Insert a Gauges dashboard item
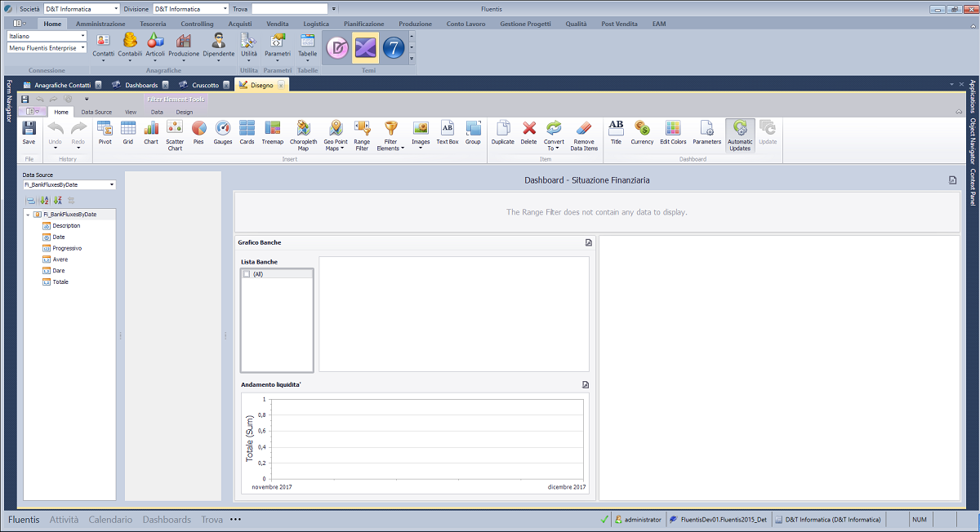The width and height of the screenshot is (980, 532). 223,132
